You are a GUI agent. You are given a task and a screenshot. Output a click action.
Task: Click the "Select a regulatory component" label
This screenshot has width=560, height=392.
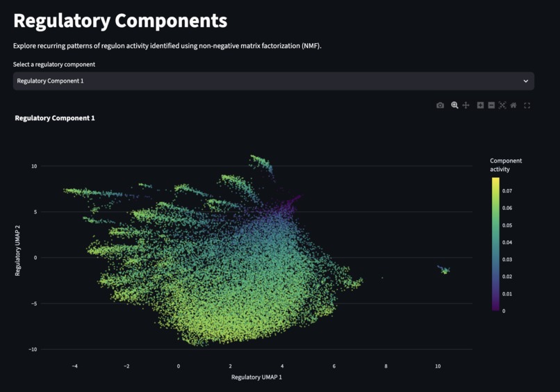54,65
